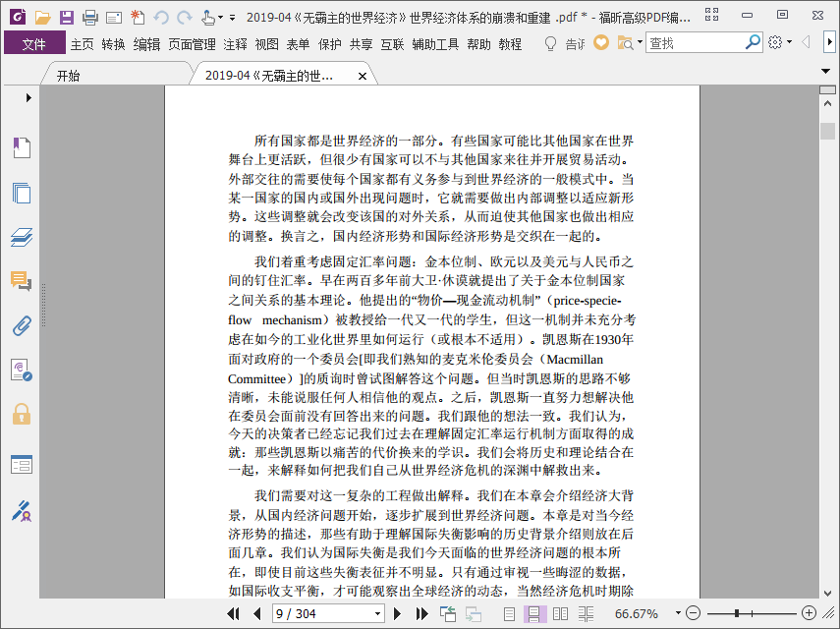Click into the 查找 search field
Image resolution: width=840 pixels, height=629 pixels.
(x=695, y=43)
